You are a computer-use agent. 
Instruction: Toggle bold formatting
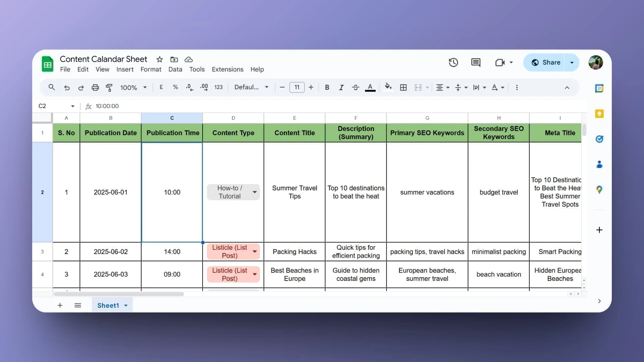click(x=327, y=87)
